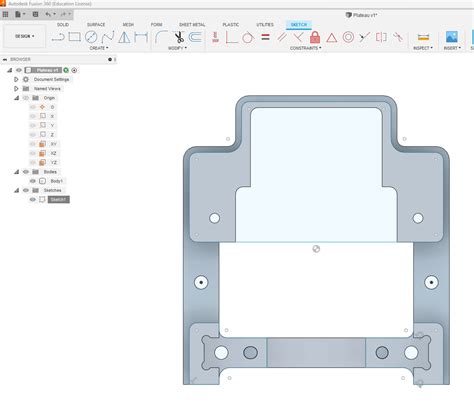474x404 pixels.
Task: Hide the selected sketch item
Action: click(33, 199)
